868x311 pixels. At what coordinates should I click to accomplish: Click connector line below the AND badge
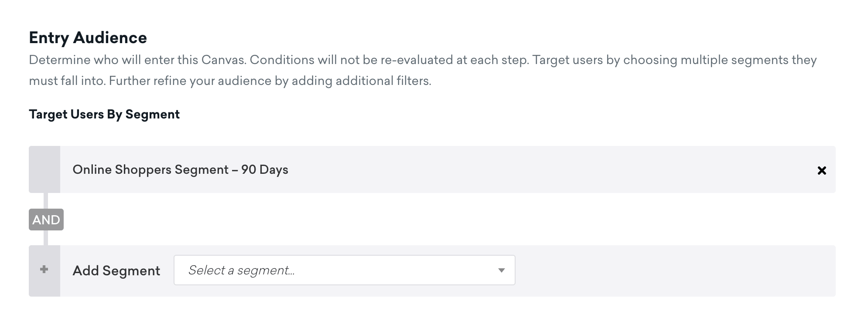pyautogui.click(x=46, y=238)
